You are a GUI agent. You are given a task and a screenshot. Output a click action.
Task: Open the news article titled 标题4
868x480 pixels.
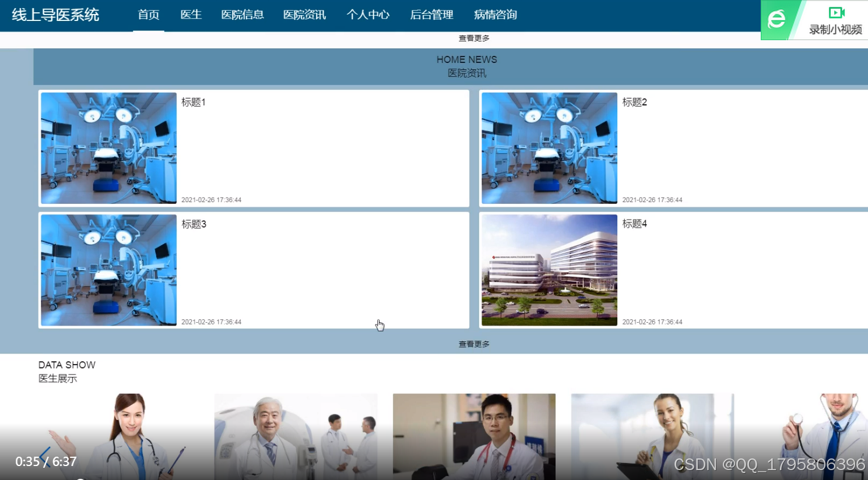[x=634, y=223]
